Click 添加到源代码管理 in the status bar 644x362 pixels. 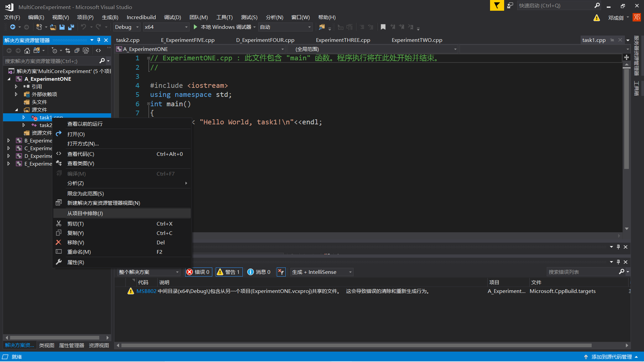pos(611,357)
